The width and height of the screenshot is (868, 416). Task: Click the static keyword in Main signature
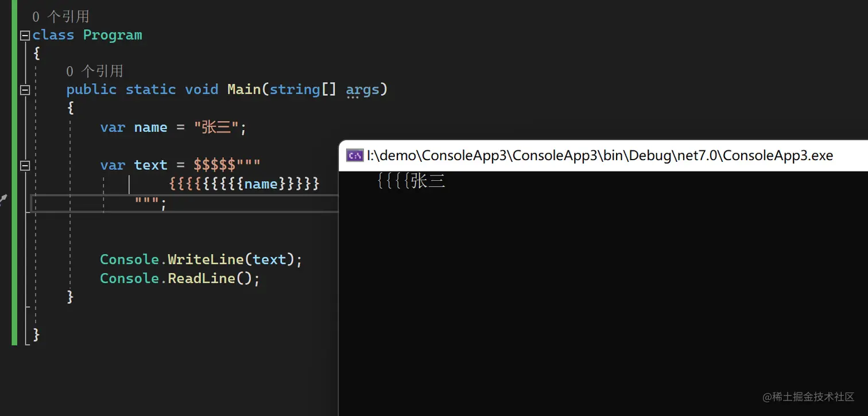[150, 90]
